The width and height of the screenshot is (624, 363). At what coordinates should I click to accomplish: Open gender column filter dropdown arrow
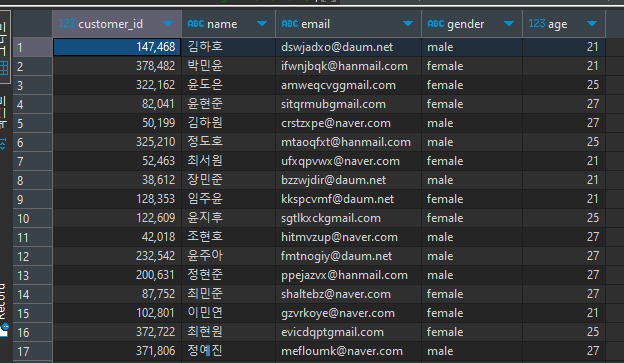click(509, 24)
